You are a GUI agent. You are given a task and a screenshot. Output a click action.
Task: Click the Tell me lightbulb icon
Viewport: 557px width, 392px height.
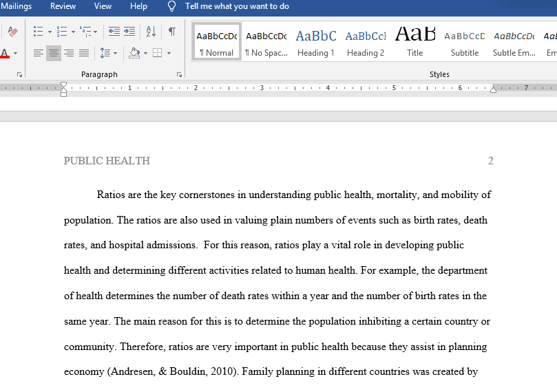tap(171, 6)
